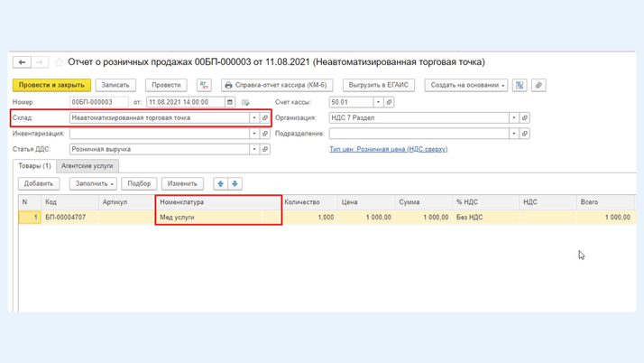Screen dimensions: 644x363
Task: Click the Номер input field
Action: 98,102
